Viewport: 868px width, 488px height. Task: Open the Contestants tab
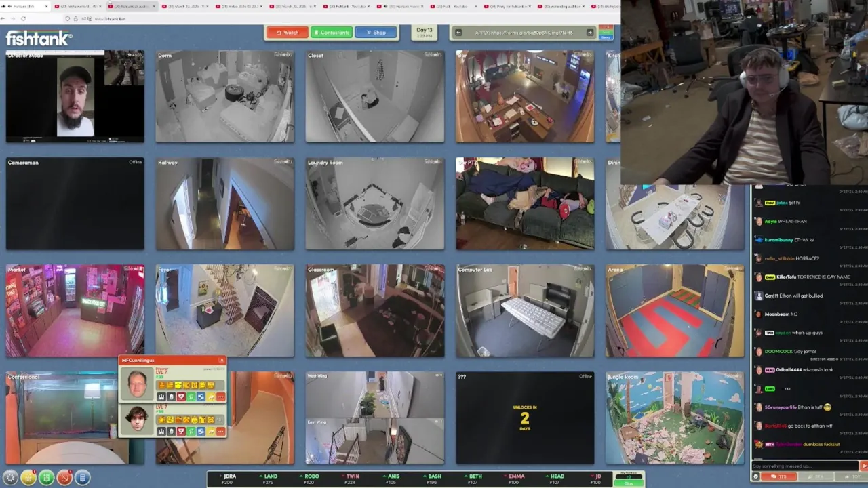[x=331, y=33]
